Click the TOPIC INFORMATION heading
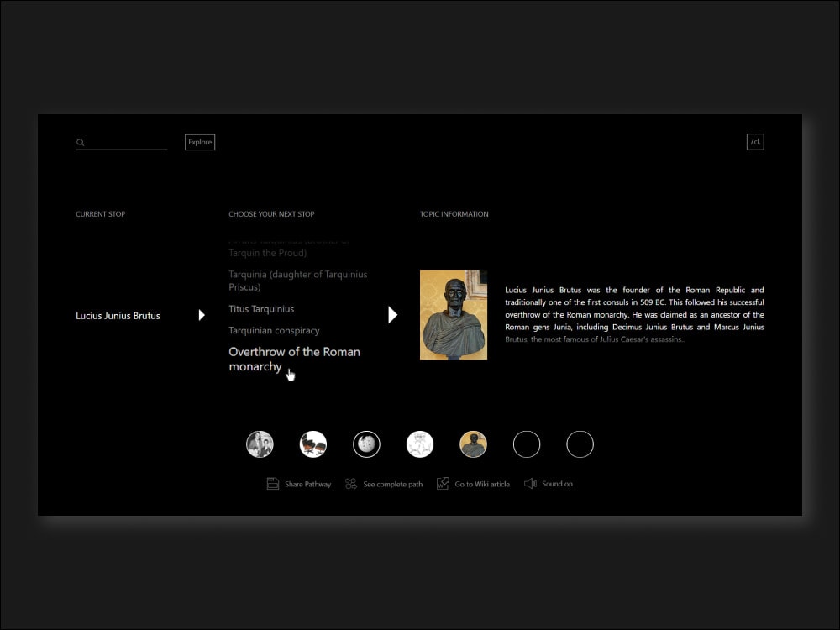Viewport: 840px width, 630px height. point(454,213)
